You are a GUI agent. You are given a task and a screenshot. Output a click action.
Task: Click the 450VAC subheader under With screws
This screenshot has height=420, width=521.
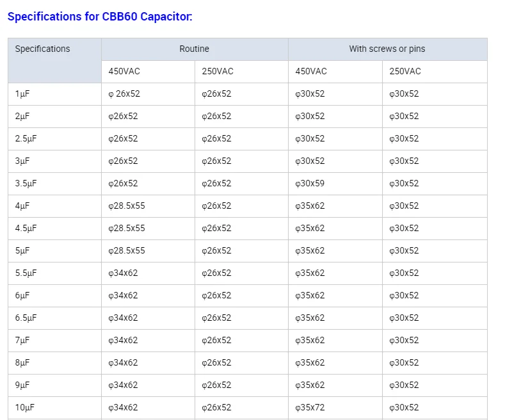pyautogui.click(x=311, y=72)
